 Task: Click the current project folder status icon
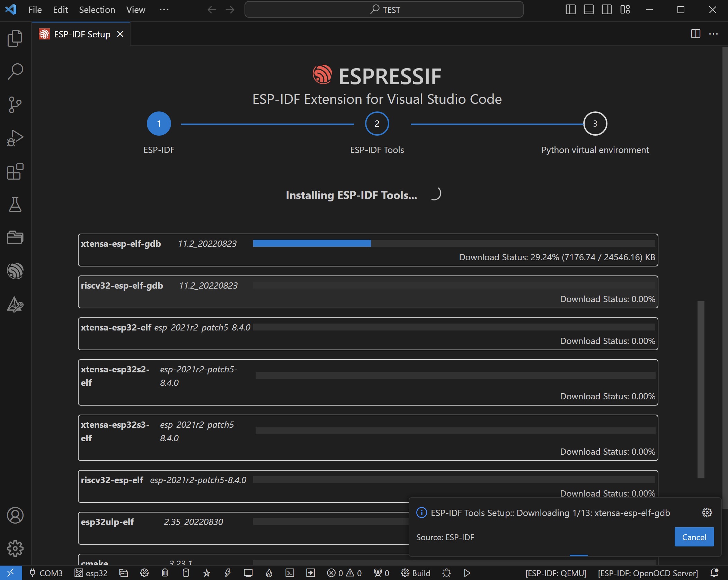tap(123, 573)
